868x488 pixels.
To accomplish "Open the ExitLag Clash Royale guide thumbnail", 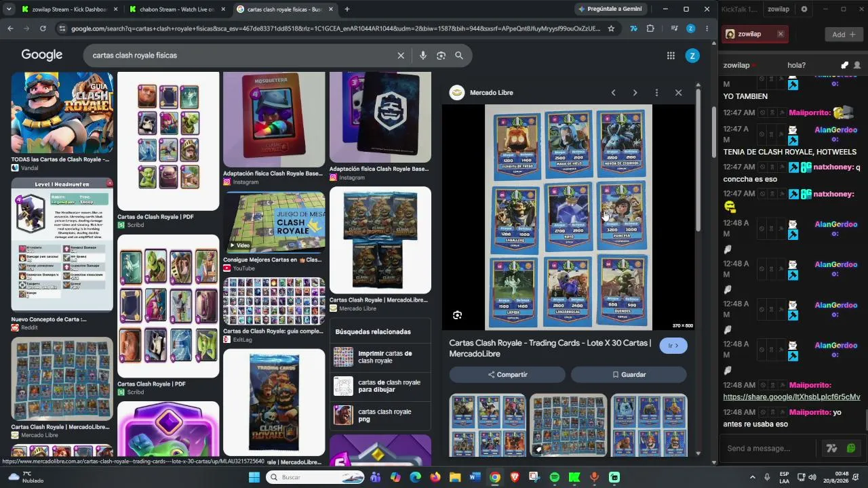I will 274,302.
